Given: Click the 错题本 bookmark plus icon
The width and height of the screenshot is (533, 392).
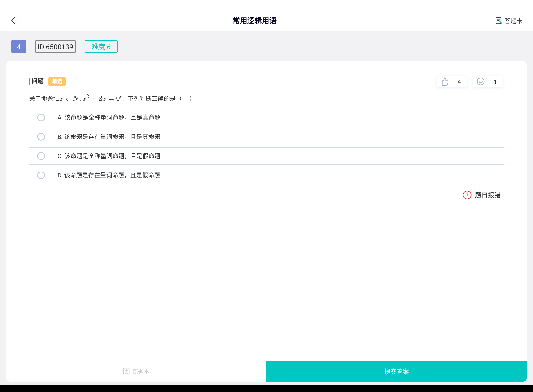Looking at the screenshot, I should 126,371.
